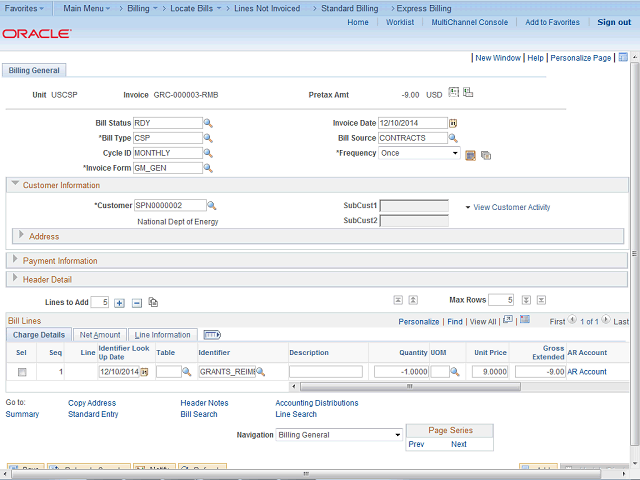Click the add lines plus icon
Image resolution: width=640 pixels, height=480 pixels.
coord(120,302)
